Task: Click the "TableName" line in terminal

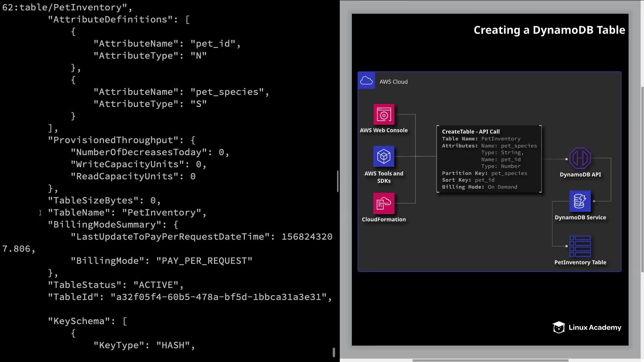Action: click(x=127, y=213)
